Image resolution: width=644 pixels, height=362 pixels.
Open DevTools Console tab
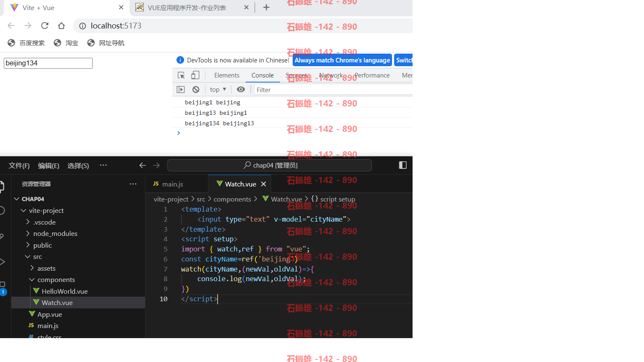coord(262,75)
